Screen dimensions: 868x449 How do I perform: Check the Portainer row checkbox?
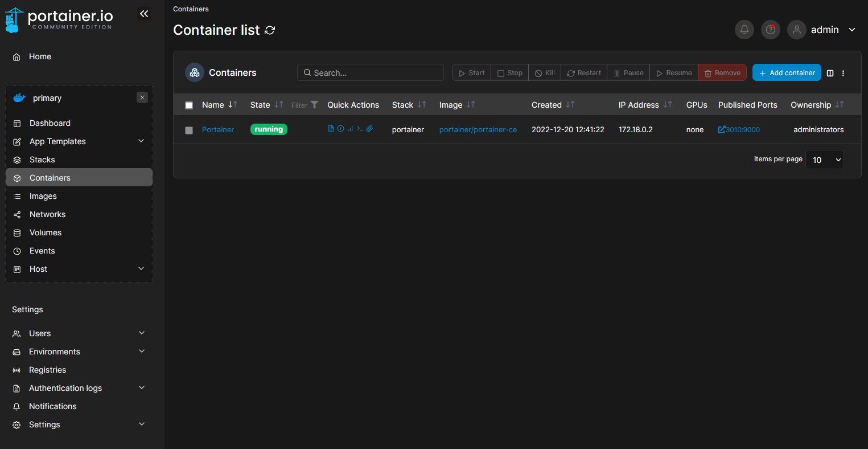click(x=189, y=130)
